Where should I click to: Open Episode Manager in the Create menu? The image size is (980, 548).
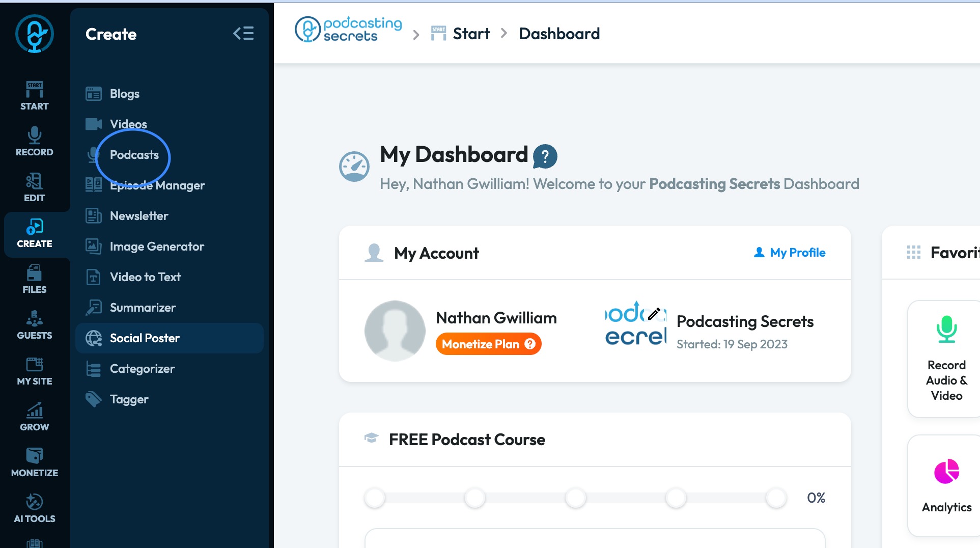(x=169, y=185)
